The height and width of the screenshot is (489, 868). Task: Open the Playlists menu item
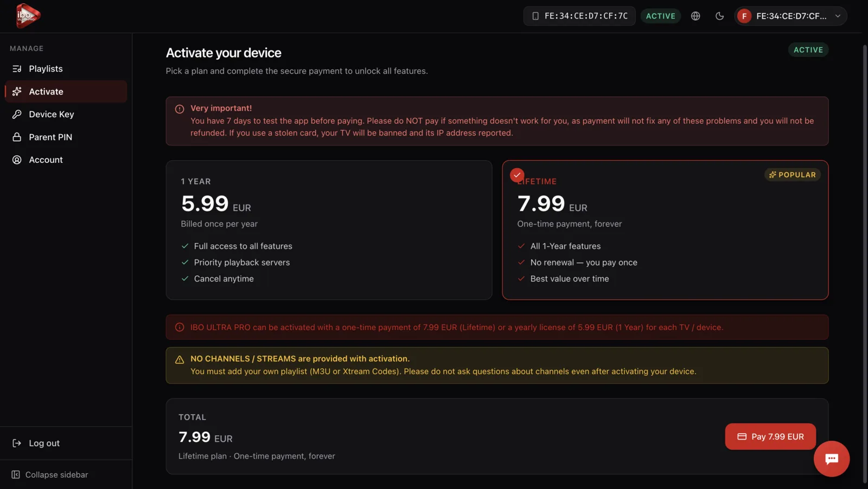66,69
